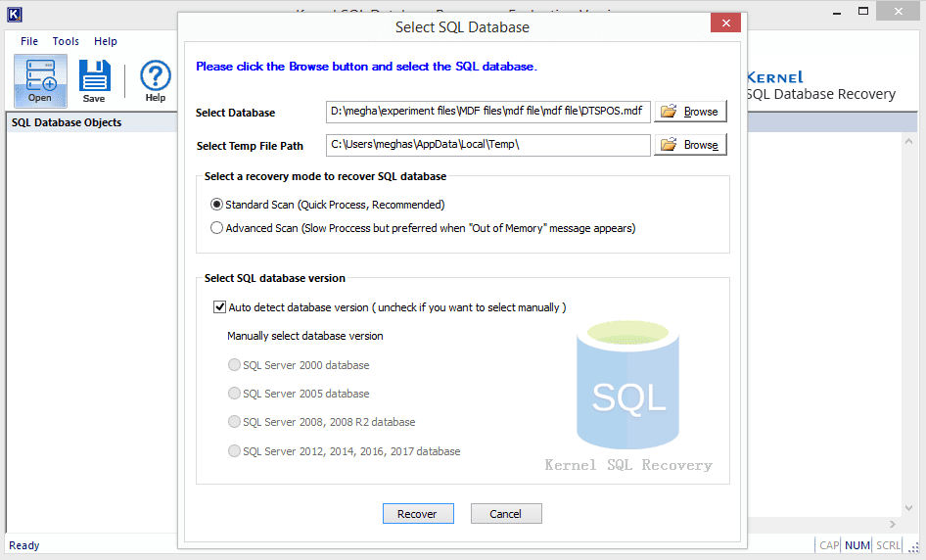Click the horizontal scrollbar right arrow
The height and width of the screenshot is (560, 926).
click(x=892, y=525)
